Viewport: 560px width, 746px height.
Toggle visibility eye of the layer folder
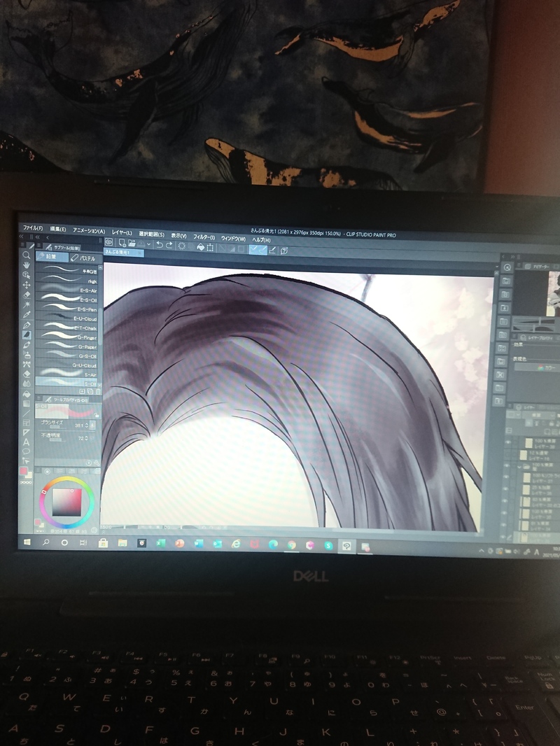(507, 466)
